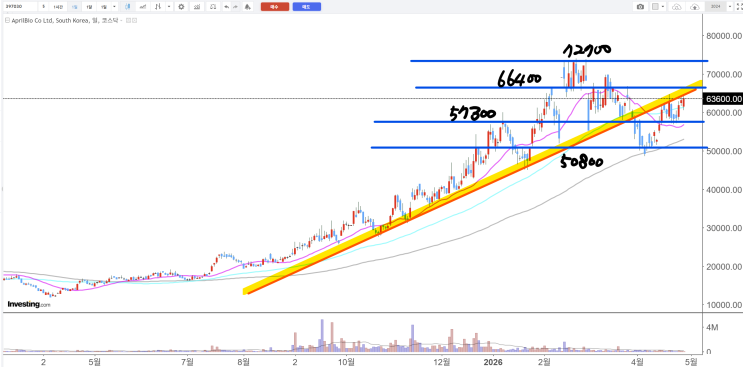The image size is (743, 367).
Task: Click the 10월 time axis label
Action: tap(346, 361)
